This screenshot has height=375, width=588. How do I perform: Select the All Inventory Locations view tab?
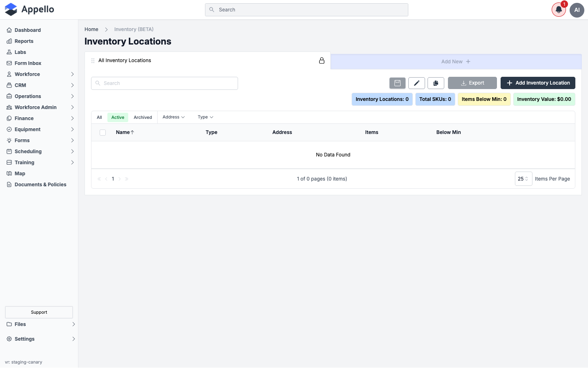click(x=207, y=60)
